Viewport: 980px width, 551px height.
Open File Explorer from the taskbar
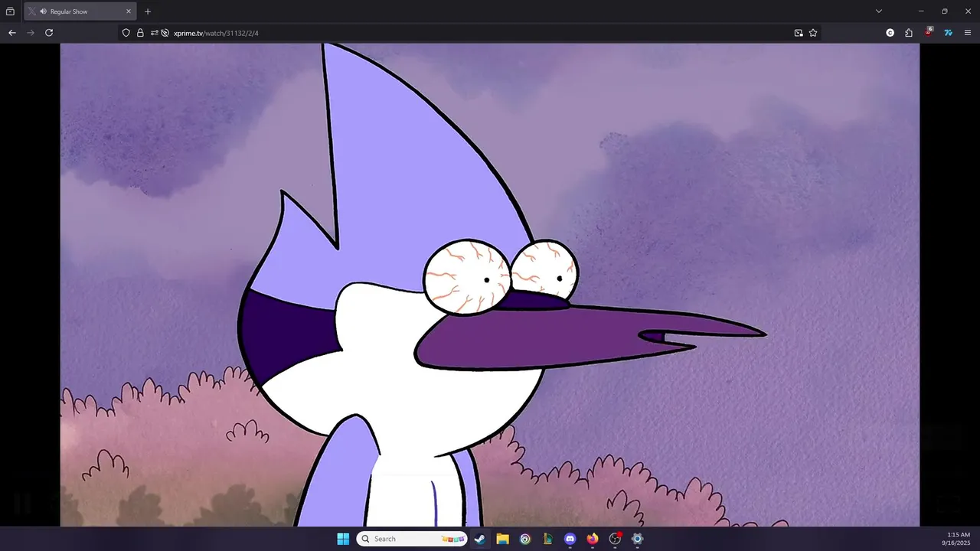502,539
